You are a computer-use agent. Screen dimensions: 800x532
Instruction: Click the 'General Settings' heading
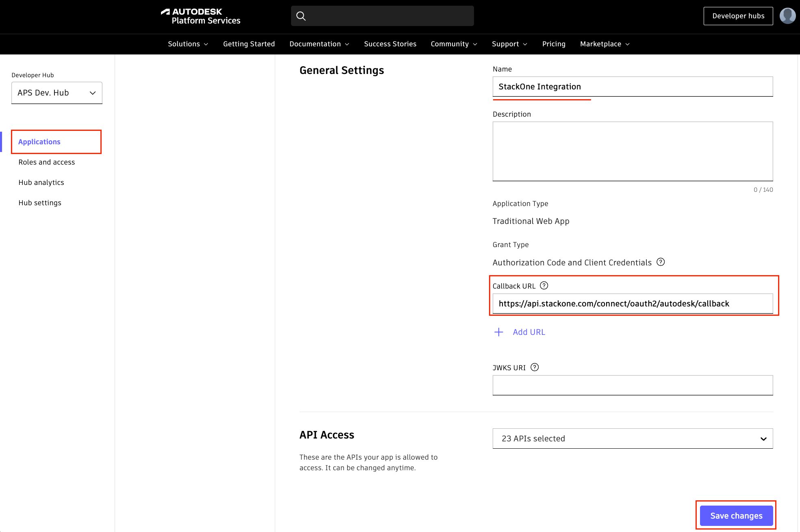coord(341,70)
